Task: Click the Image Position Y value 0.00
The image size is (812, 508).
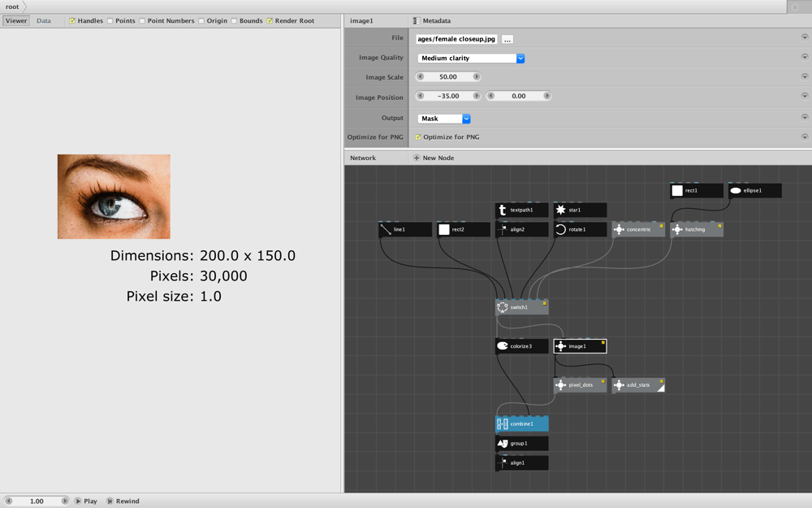Action: [519, 96]
